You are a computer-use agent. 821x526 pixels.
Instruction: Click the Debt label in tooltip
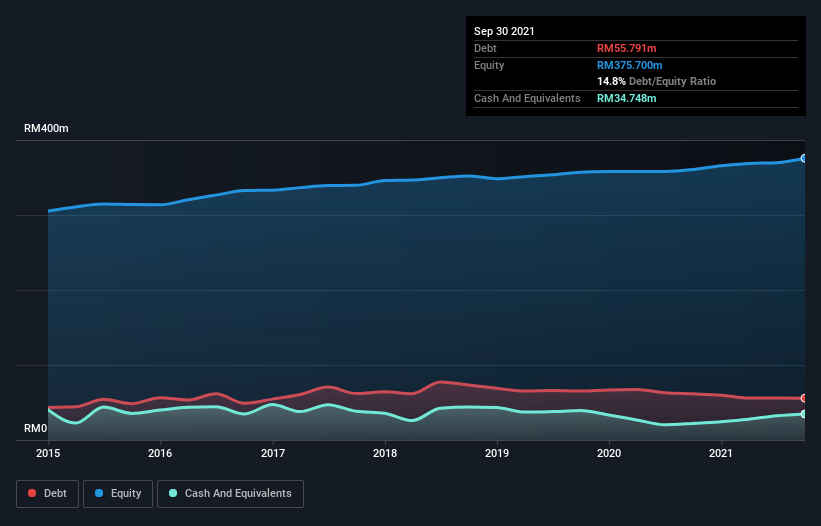pos(485,48)
